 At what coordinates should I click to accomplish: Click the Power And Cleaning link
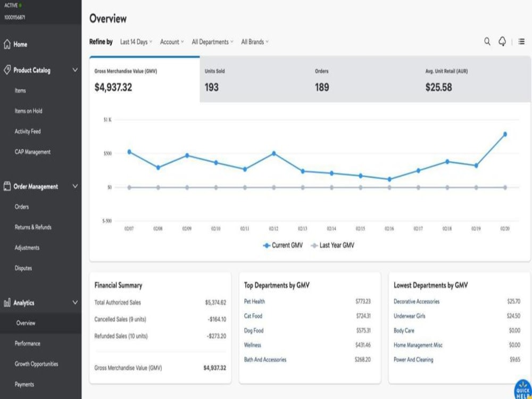pos(413,360)
